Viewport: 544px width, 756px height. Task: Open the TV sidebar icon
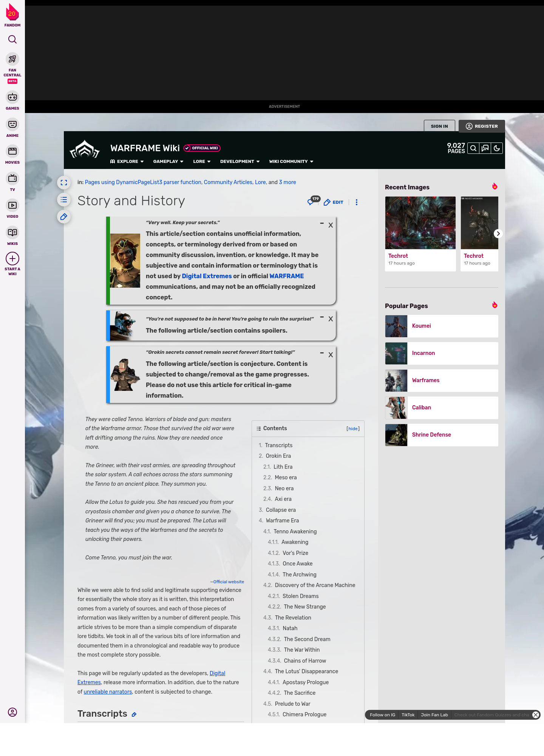coord(12,178)
